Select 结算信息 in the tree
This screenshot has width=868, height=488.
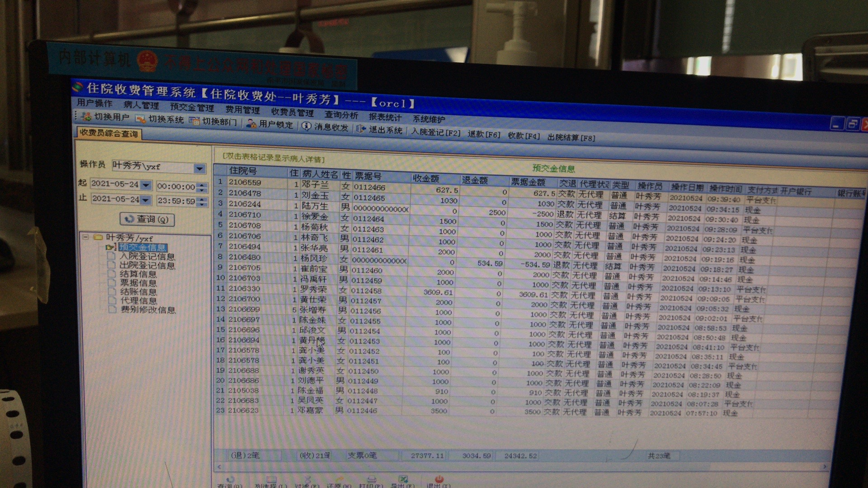(138, 274)
